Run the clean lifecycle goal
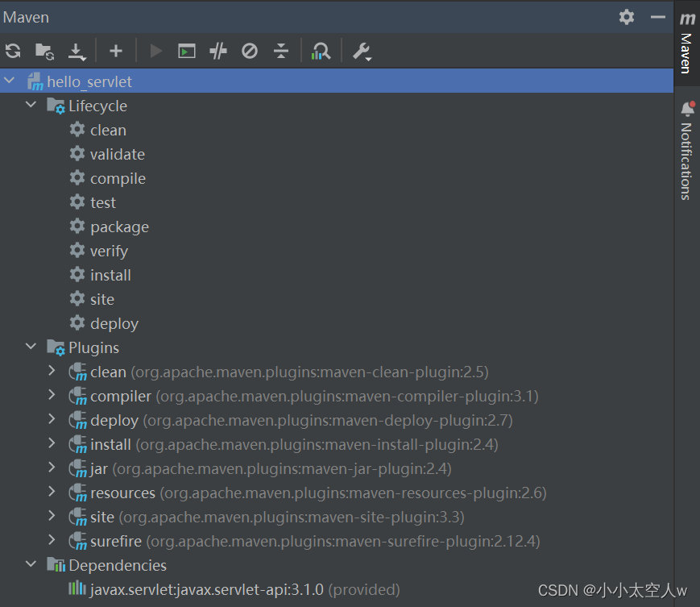The height and width of the screenshot is (607, 700). pyautogui.click(x=108, y=130)
